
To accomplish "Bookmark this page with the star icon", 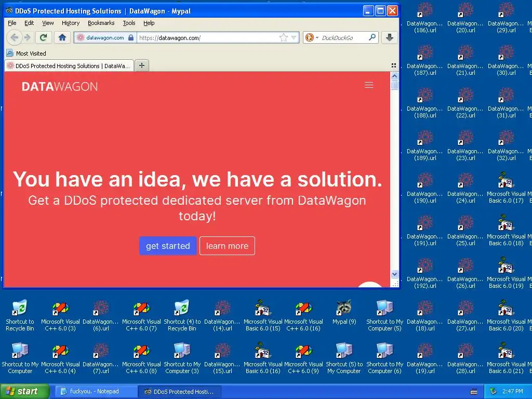I will coord(283,37).
